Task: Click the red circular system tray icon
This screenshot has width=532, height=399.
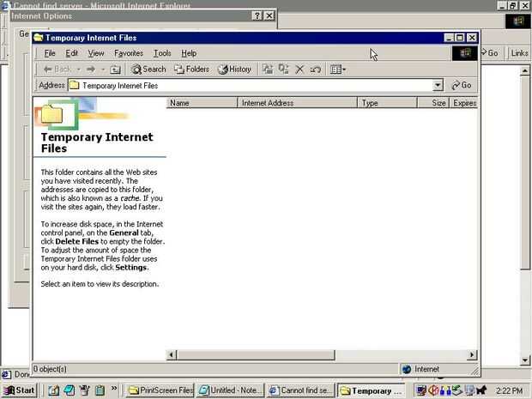Action: pos(434,391)
